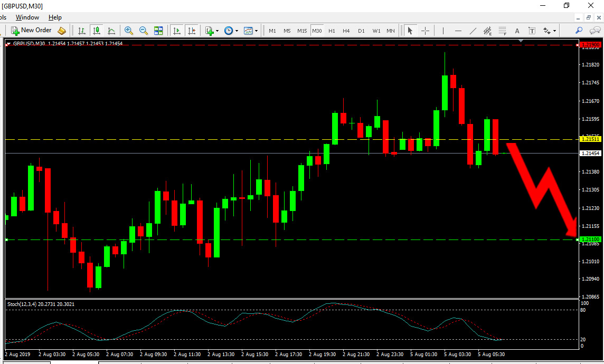Switch timeframe to H4
Screen dimensions: 604x364
(x=346, y=31)
